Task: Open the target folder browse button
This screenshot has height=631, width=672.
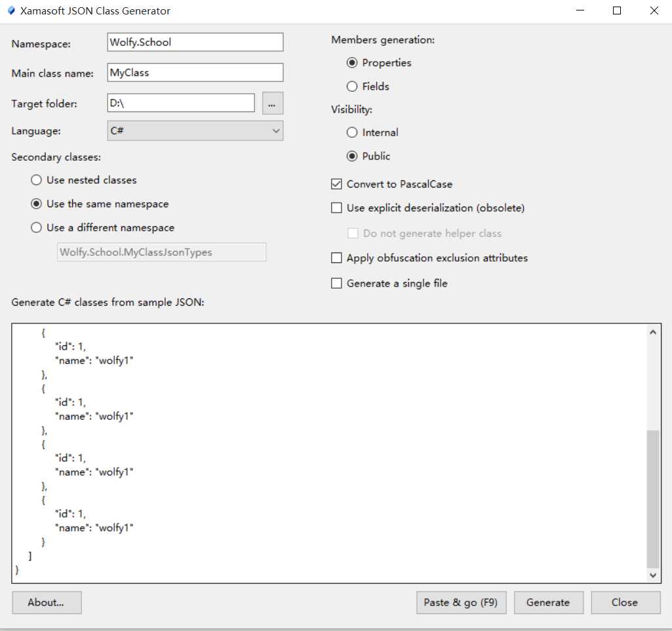Action: [x=273, y=104]
